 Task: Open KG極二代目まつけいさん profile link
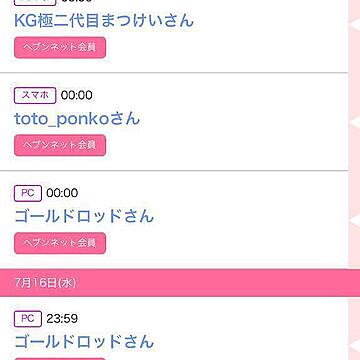[x=104, y=20]
